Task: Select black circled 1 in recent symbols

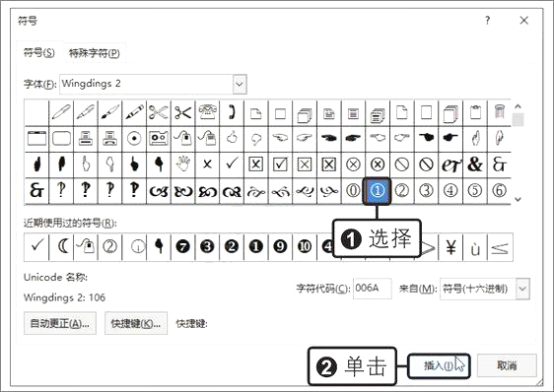Action: point(255,246)
